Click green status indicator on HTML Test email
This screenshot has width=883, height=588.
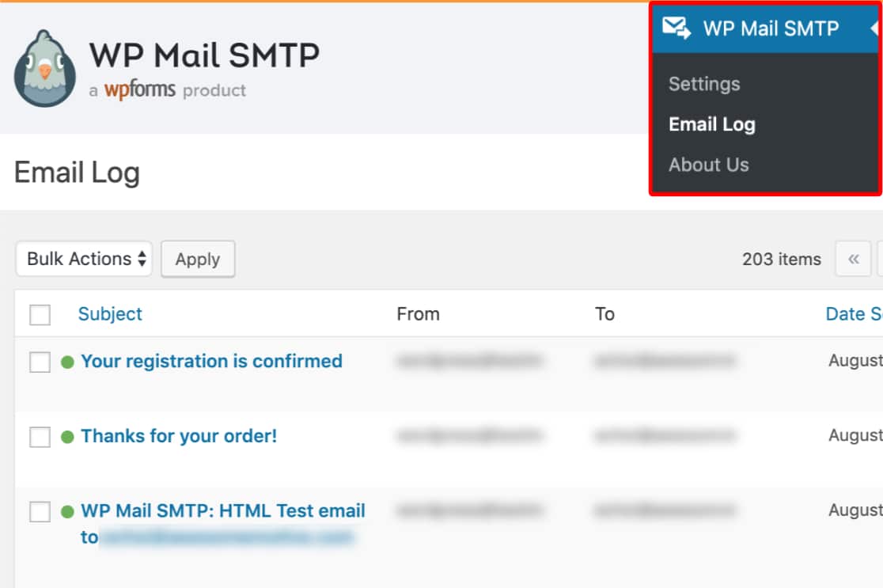[x=69, y=510]
